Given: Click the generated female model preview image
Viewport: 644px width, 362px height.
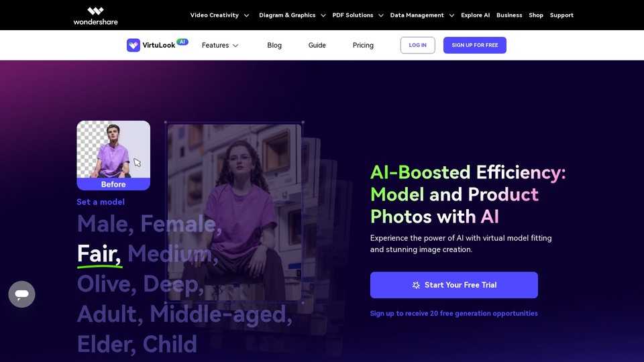Looking at the screenshot, I should (x=234, y=213).
